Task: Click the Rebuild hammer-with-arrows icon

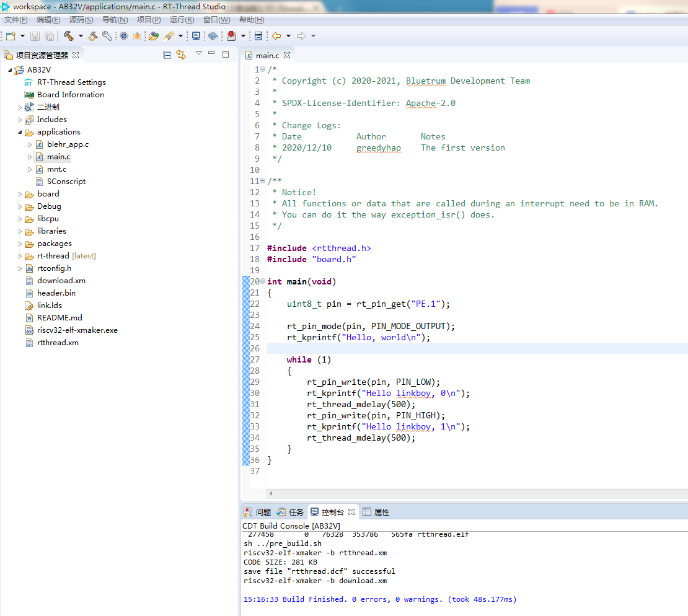Action: [x=92, y=36]
